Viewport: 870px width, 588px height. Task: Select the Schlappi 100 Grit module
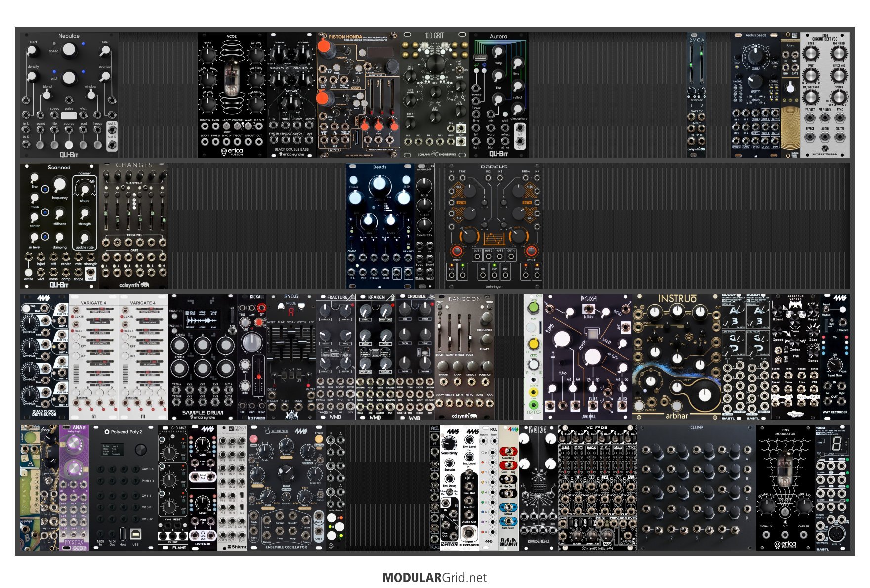[x=435, y=95]
